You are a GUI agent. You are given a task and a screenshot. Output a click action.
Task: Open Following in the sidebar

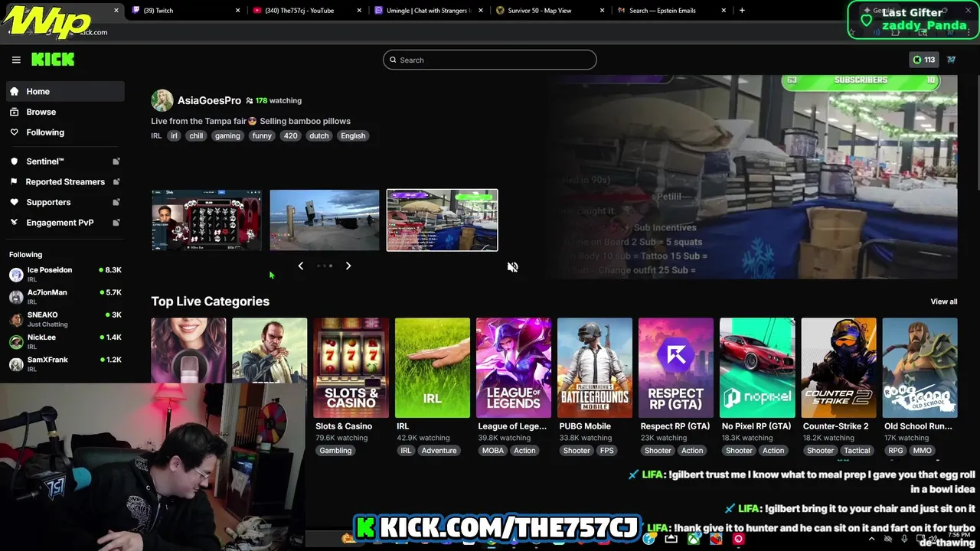point(65,132)
